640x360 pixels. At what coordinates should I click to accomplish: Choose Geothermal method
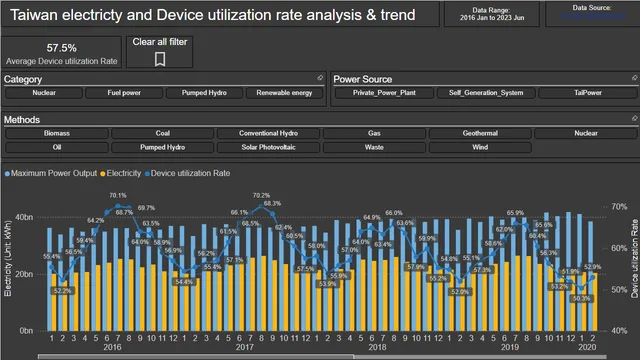point(480,133)
